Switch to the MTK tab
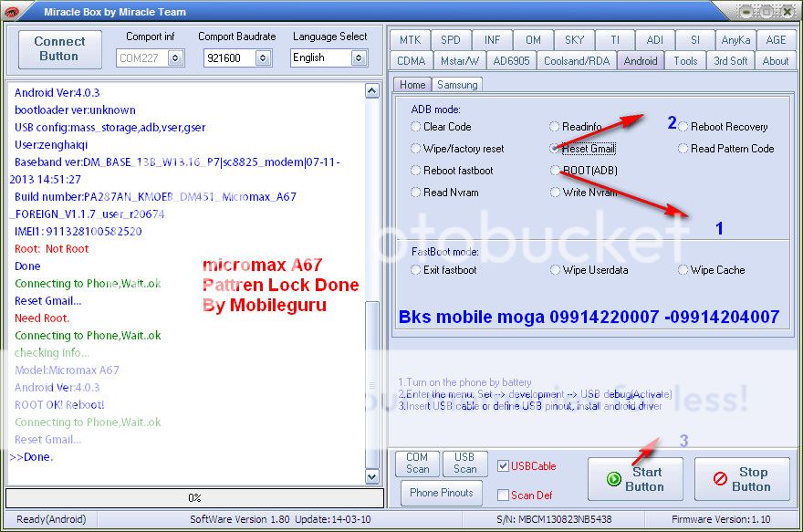 [410, 40]
